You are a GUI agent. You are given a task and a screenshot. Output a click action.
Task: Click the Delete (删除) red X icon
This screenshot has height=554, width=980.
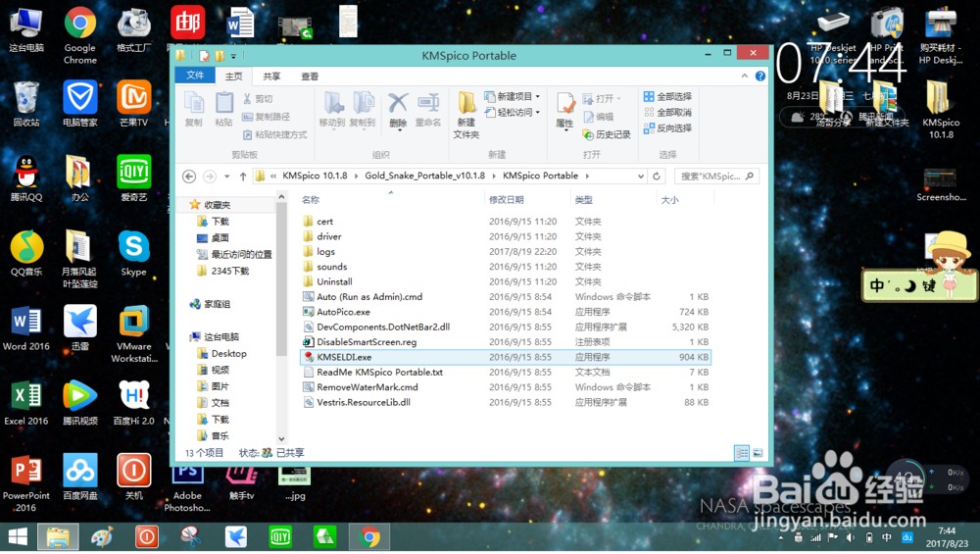[398, 103]
